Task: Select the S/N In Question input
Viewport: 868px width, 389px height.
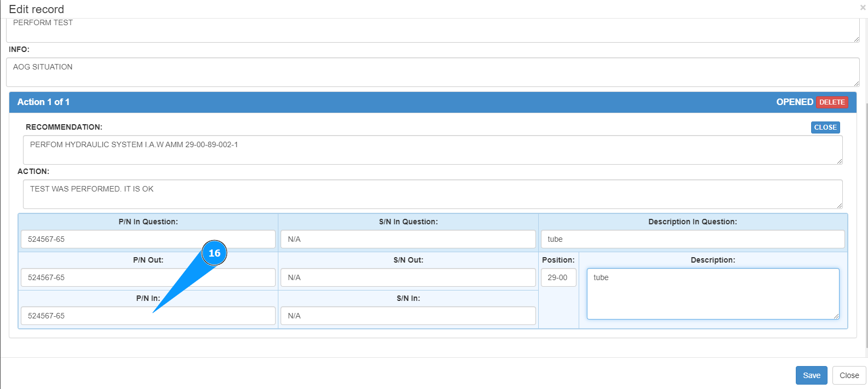Action: (408, 239)
